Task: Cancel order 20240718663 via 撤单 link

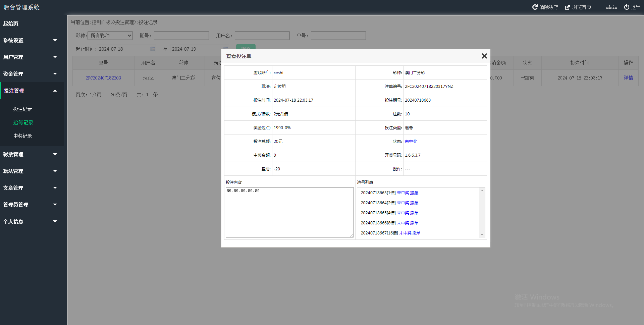Action: (414, 193)
